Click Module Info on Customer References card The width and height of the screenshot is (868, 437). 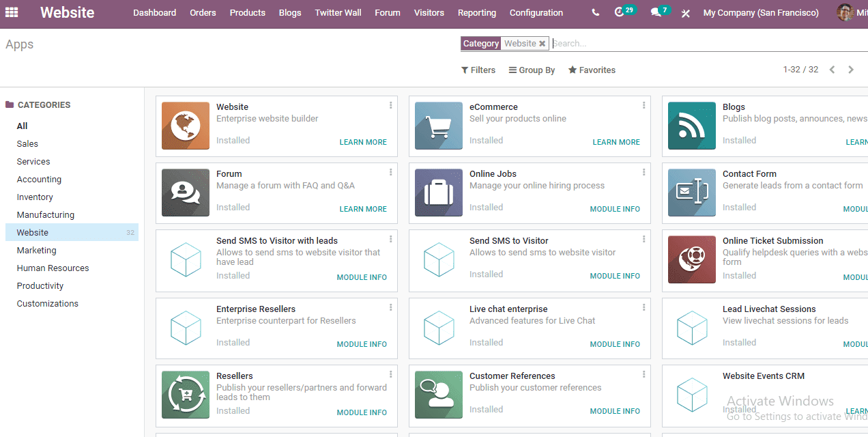(615, 411)
